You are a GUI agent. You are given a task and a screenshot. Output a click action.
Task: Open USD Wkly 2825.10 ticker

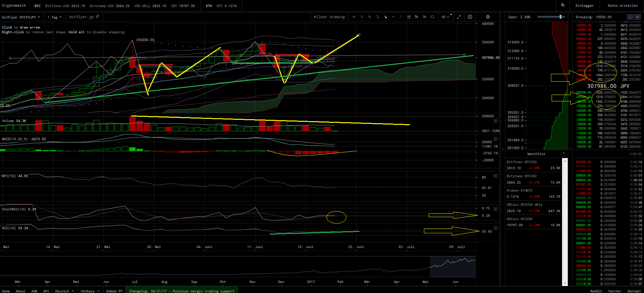pos(150,6)
